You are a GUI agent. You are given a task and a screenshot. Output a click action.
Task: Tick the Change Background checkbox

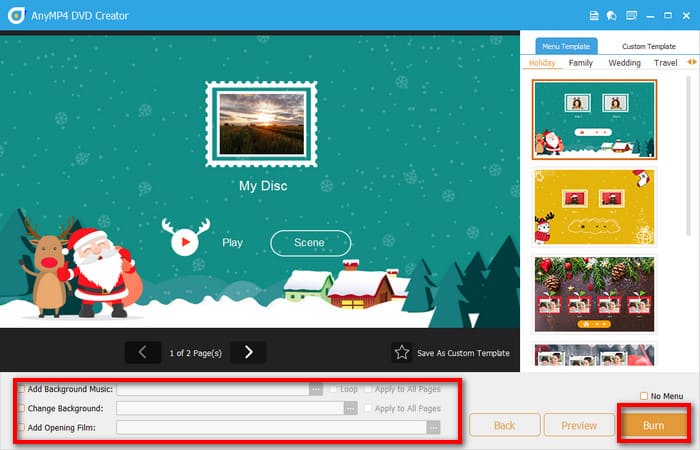(x=22, y=408)
